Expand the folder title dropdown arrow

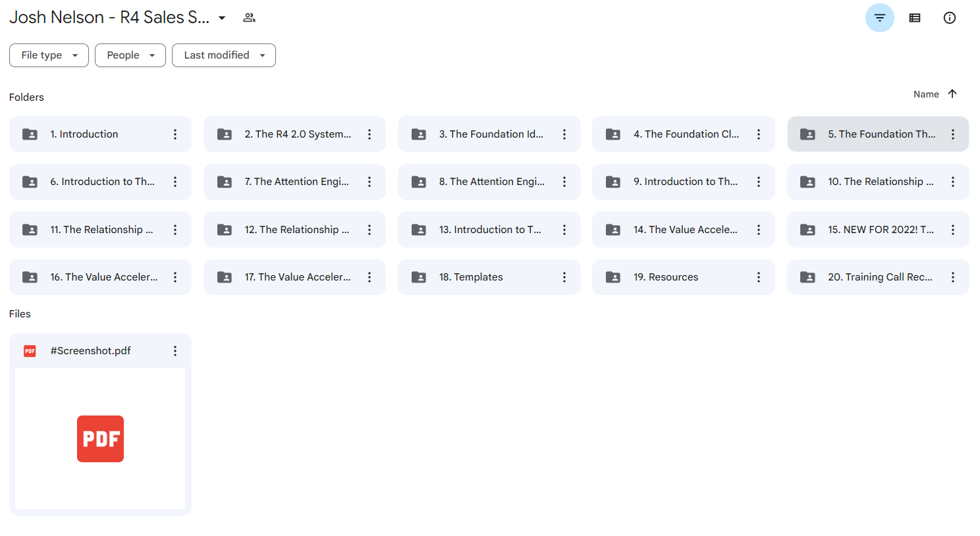pyautogui.click(x=222, y=18)
